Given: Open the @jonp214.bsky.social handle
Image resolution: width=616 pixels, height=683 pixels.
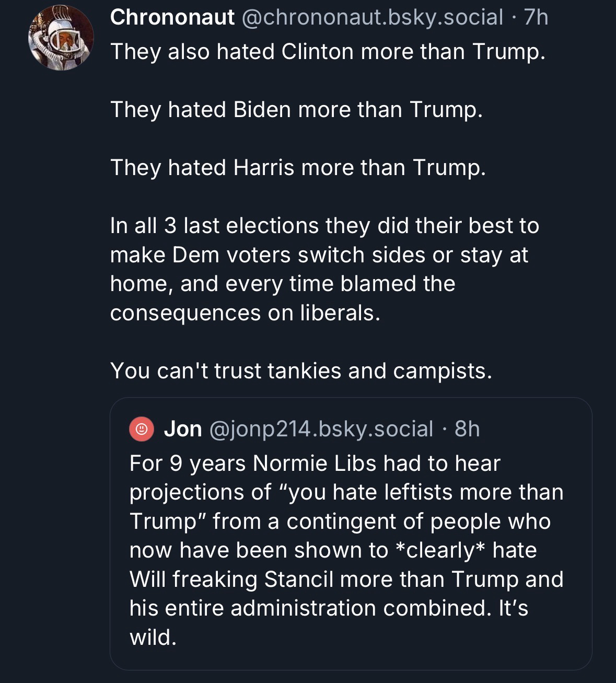Looking at the screenshot, I should click(x=321, y=429).
